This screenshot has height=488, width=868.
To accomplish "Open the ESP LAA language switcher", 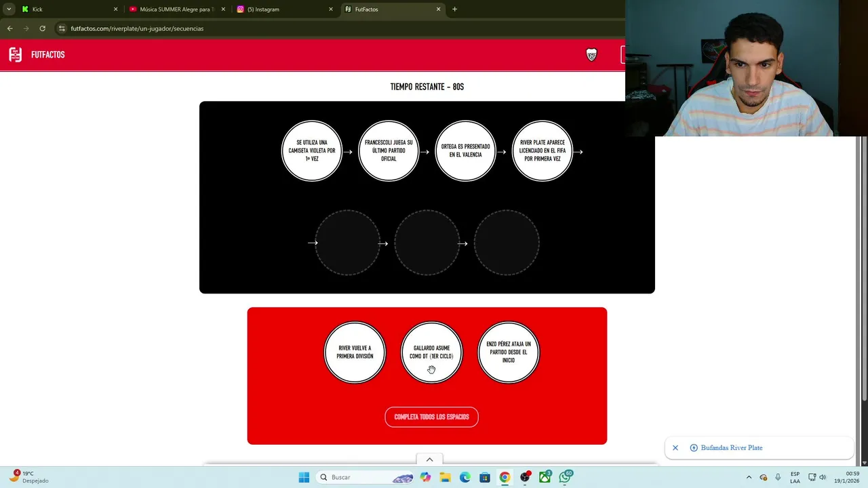I will click(795, 477).
